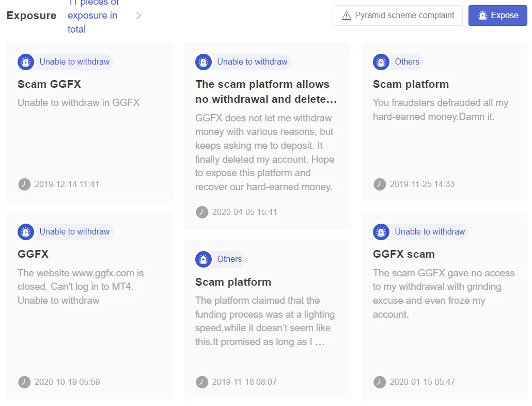
Task: Open the 'GGFX' post title dated 2020-10-19
Action: [x=33, y=254]
